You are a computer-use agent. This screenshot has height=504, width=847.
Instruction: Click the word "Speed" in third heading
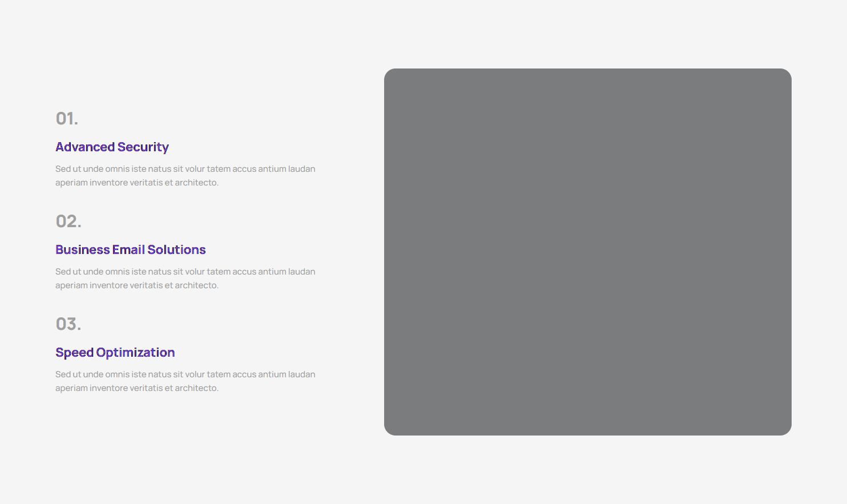pyautogui.click(x=74, y=353)
